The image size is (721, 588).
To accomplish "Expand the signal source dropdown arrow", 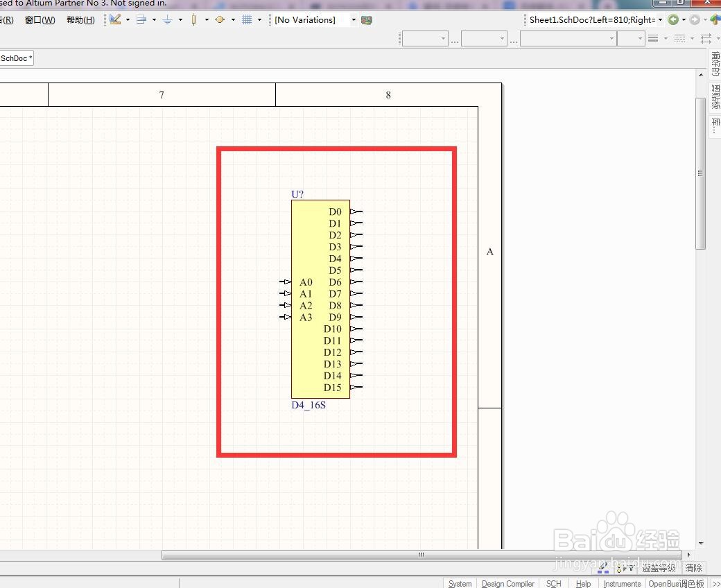I will point(233,20).
